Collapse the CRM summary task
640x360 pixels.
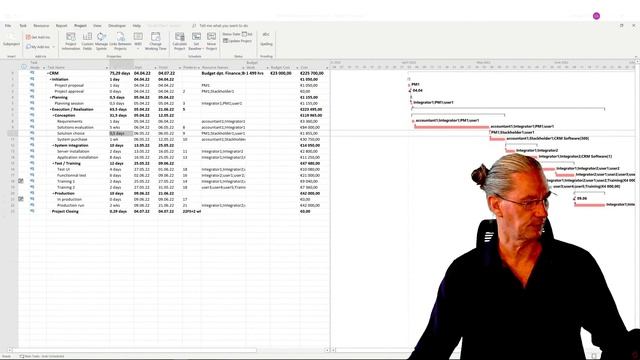[x=48, y=73]
